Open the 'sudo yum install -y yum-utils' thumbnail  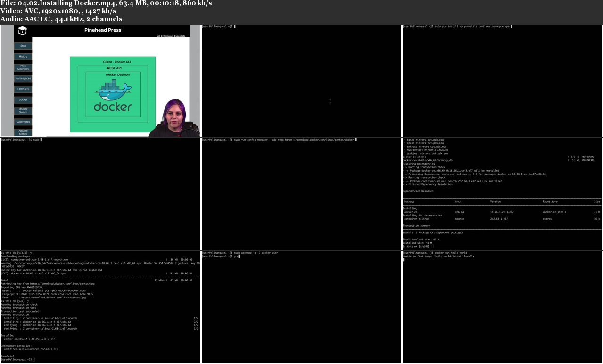pyautogui.click(x=502, y=81)
